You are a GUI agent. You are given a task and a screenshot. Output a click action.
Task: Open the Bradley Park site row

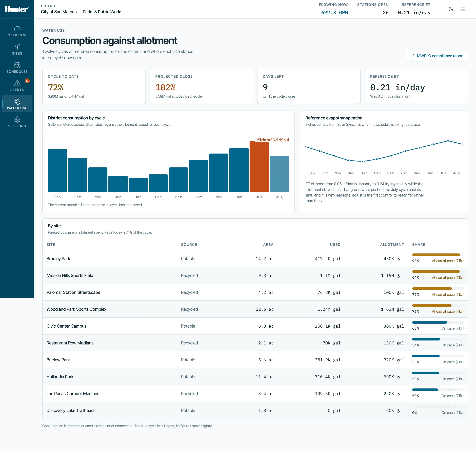pos(255,258)
